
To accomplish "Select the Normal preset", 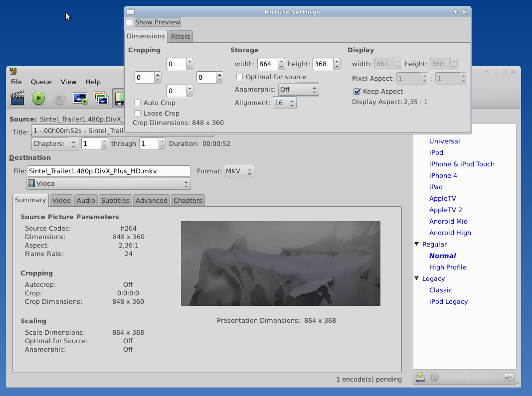I will [x=442, y=256].
